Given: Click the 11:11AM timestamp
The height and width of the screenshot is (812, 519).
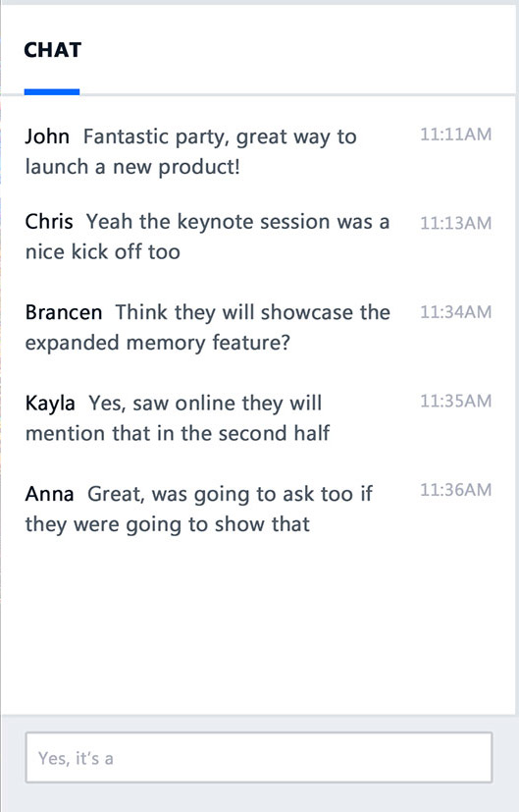Looking at the screenshot, I should pyautogui.click(x=455, y=135).
